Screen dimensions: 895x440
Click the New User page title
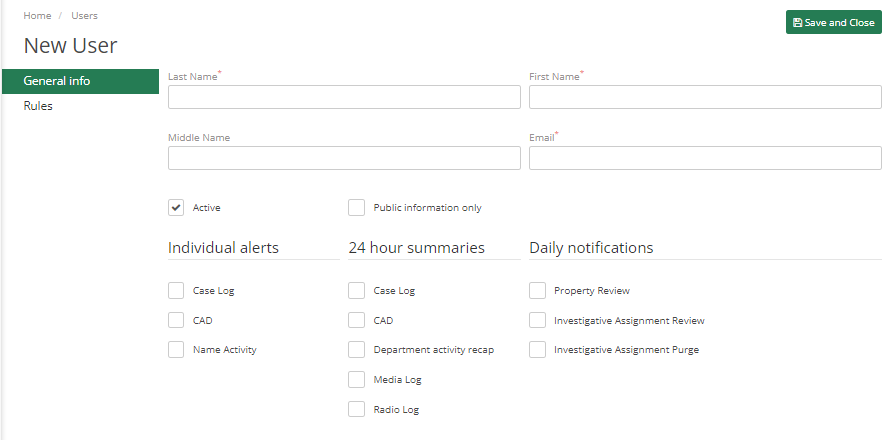[70, 45]
